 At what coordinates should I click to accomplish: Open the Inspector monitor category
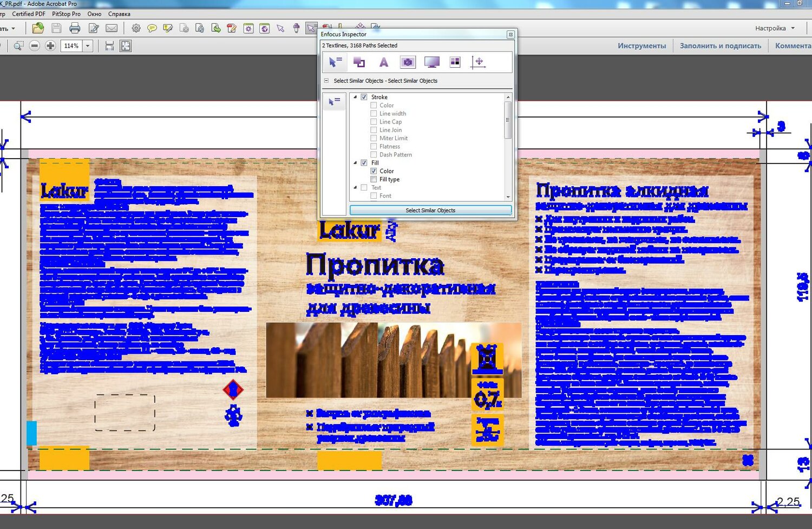click(x=432, y=62)
